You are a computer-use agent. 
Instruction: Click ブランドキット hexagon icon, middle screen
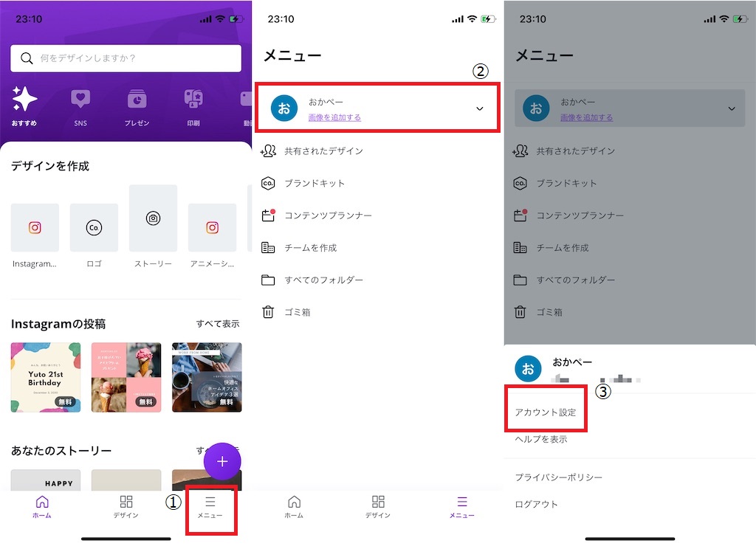coord(268,183)
